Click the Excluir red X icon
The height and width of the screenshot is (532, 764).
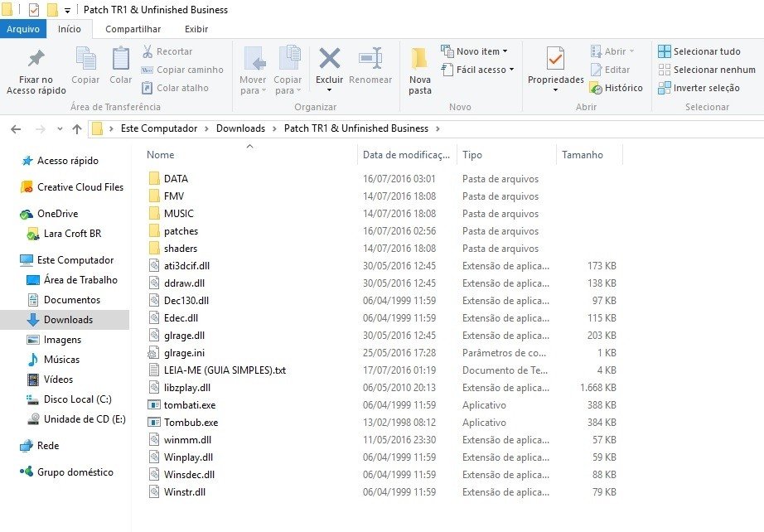pyautogui.click(x=330, y=60)
